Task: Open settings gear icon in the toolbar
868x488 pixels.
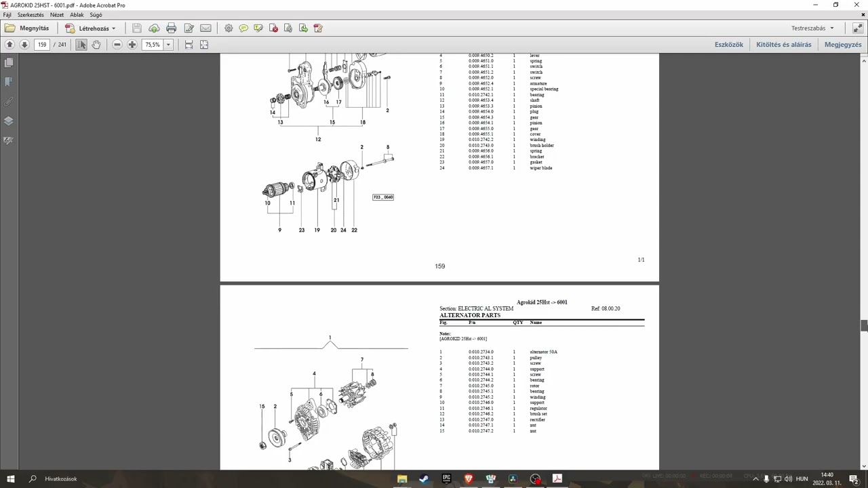Action: pyautogui.click(x=229, y=28)
